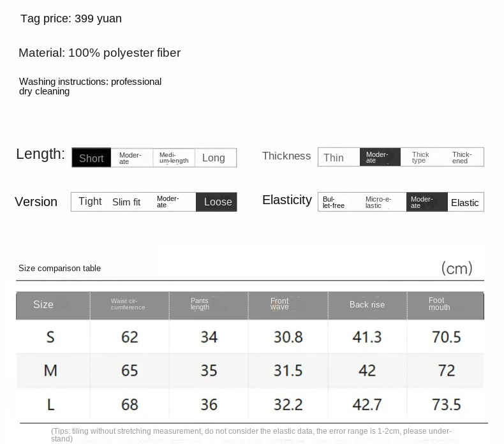Select the Loose version option

pos(218,202)
